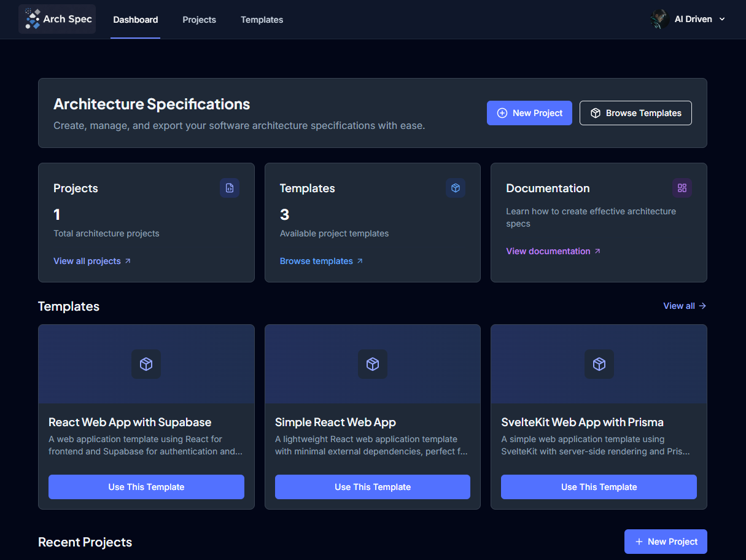
Task: Select the Simple React Web App title
Action: pyautogui.click(x=335, y=422)
